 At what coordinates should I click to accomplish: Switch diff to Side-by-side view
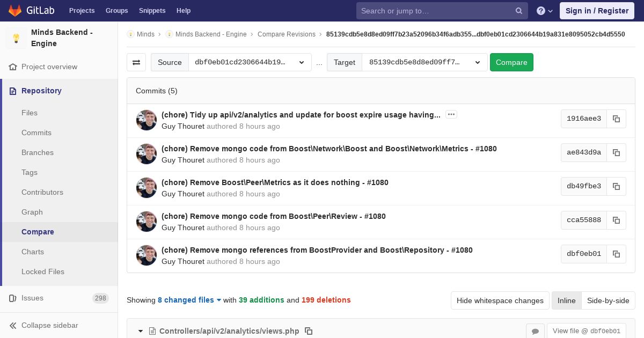tap(608, 300)
